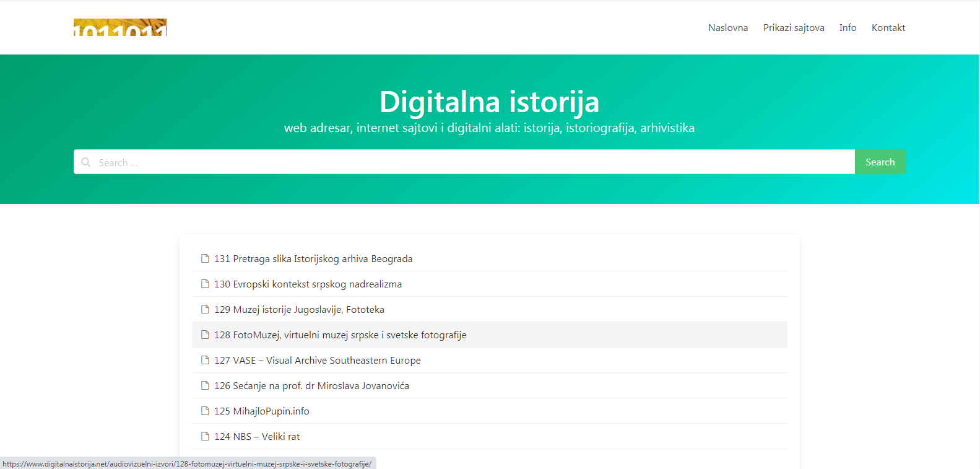
Task: Click the 1011011 site logo
Action: point(120,27)
